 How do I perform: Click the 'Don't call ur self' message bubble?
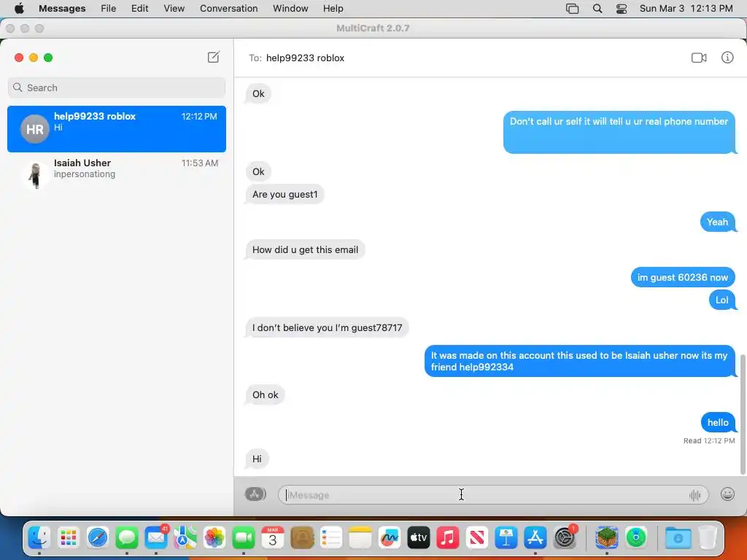[x=619, y=132]
